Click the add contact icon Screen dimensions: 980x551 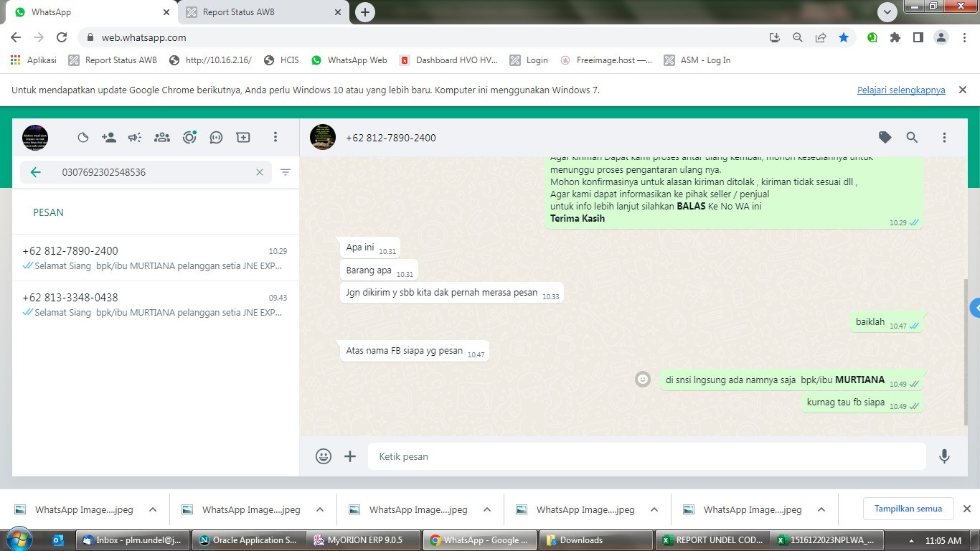[x=109, y=138]
